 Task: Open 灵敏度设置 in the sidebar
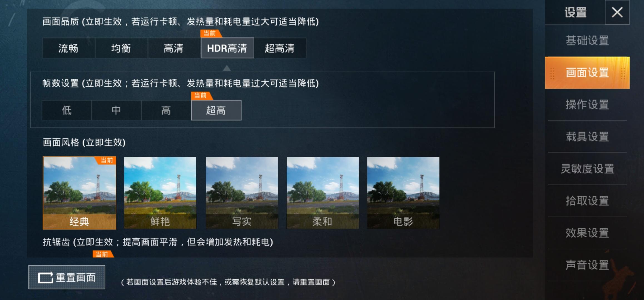click(x=587, y=169)
